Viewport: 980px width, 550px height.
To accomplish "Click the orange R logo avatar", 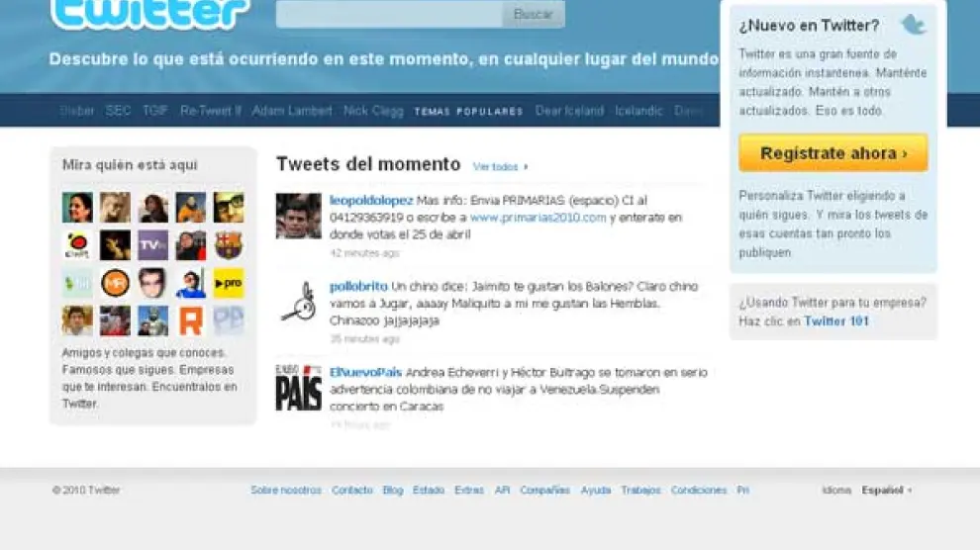I will tap(191, 321).
